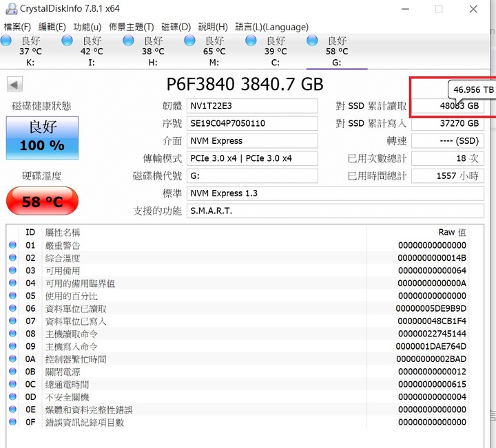Select the K: drive status icon
The width and height of the screenshot is (496, 448).
6,41
